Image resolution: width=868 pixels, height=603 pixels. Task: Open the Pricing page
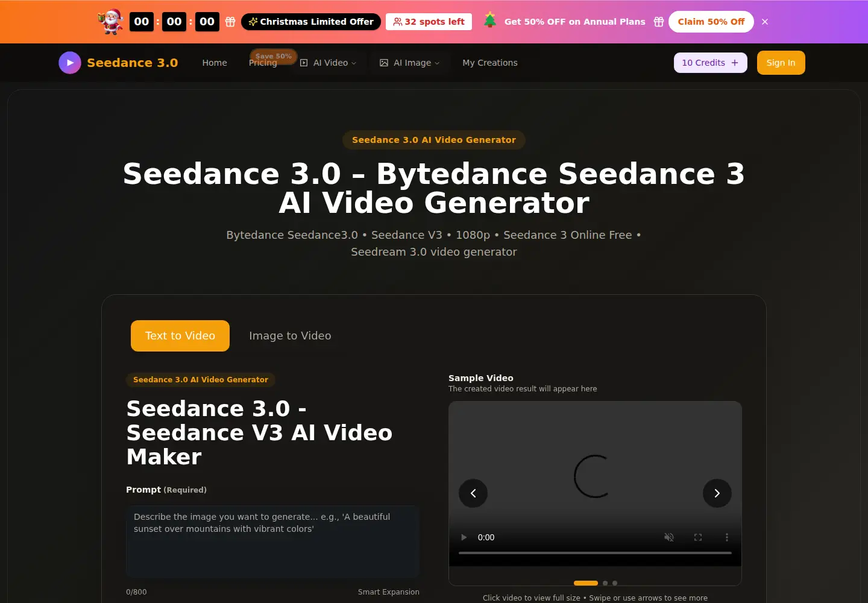point(263,63)
